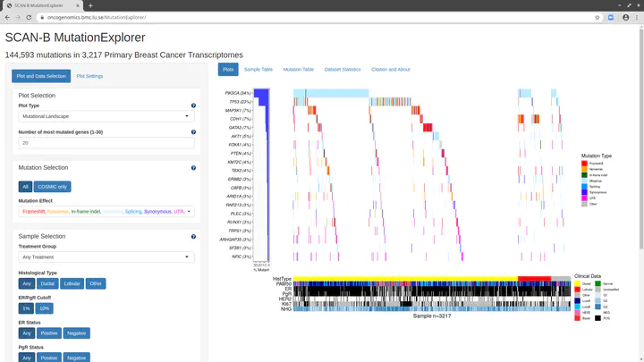644x362 pixels.
Task: Open the browser profile avatar icon
Action: (x=623, y=17)
